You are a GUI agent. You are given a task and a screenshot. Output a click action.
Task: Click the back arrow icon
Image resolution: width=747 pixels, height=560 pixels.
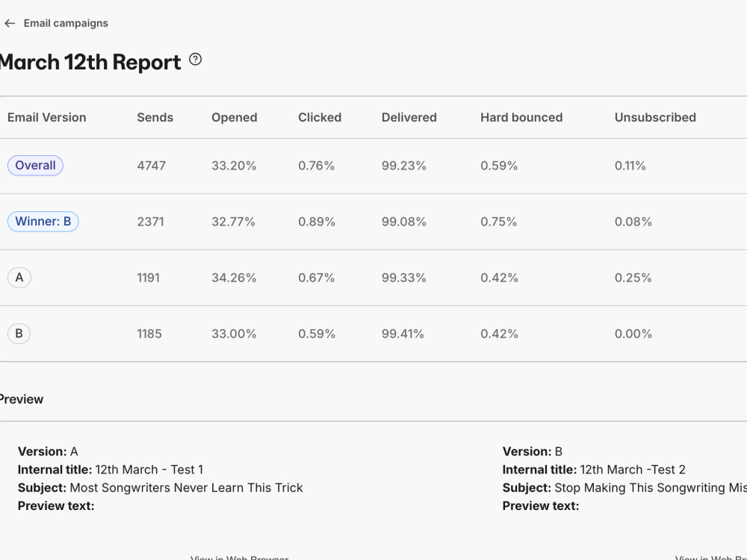click(10, 23)
